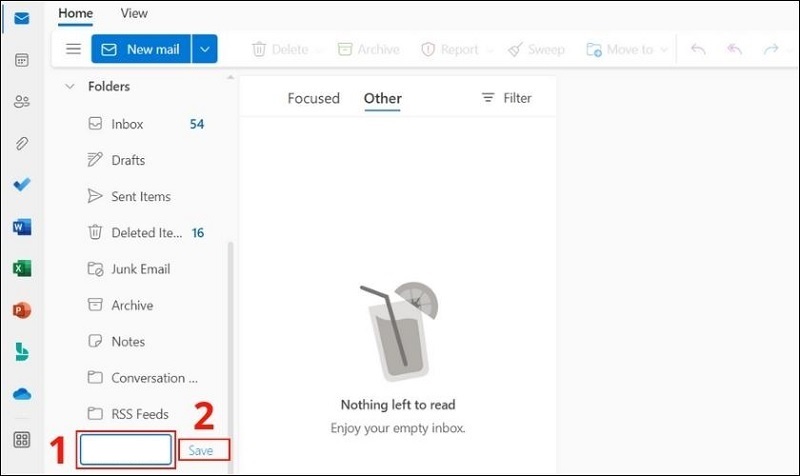Switch to the Focused inbox tab

(x=313, y=98)
